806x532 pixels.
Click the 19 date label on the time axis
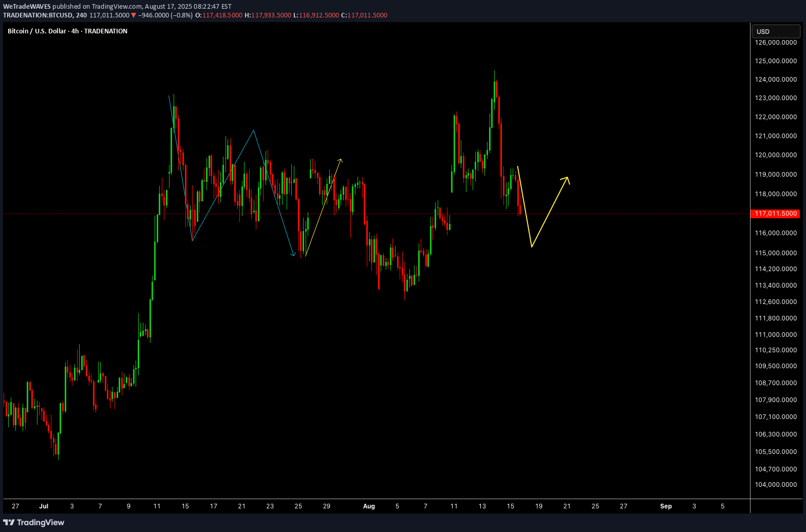(x=538, y=506)
